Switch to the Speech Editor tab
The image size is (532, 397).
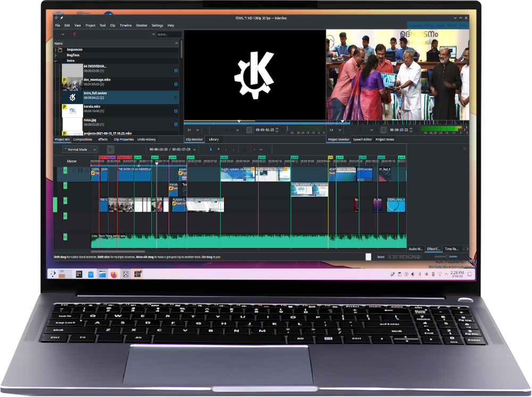pos(362,139)
